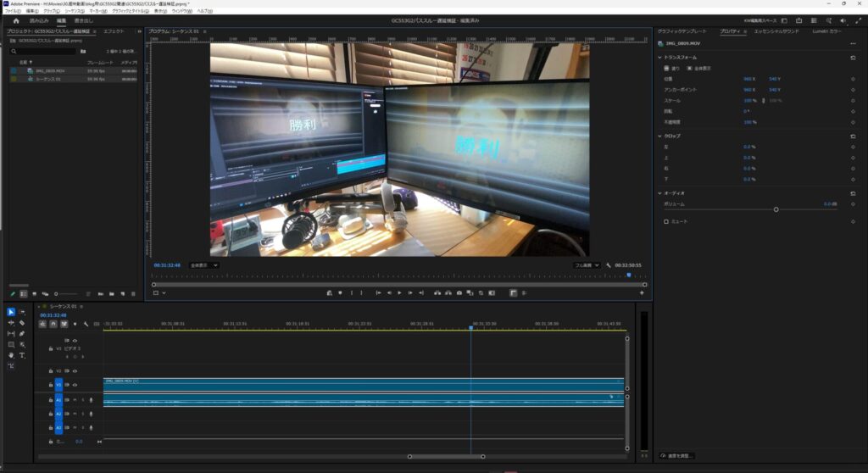This screenshot has width=868, height=473.
Task: Select the IMG_0809.MOV clip on V1 track
Action: [x=339, y=384]
